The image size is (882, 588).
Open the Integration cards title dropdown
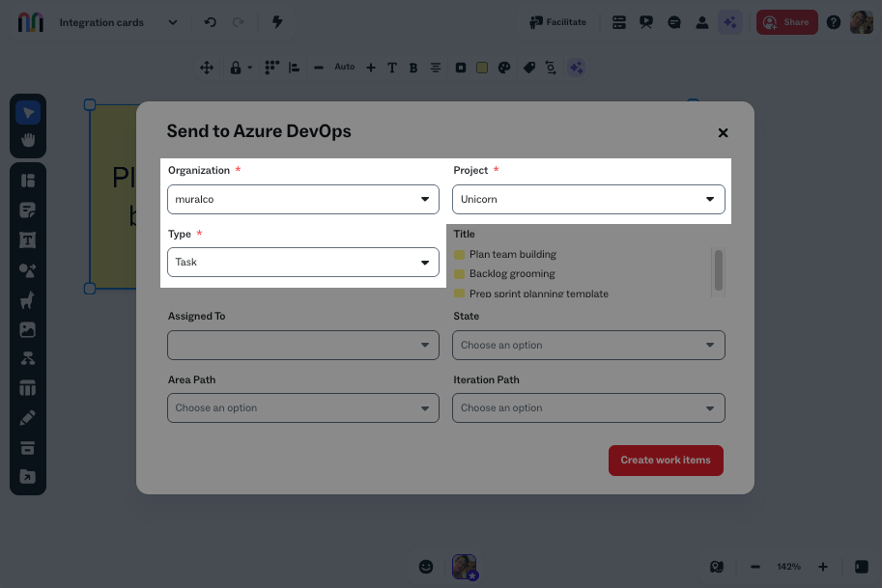pos(173,22)
